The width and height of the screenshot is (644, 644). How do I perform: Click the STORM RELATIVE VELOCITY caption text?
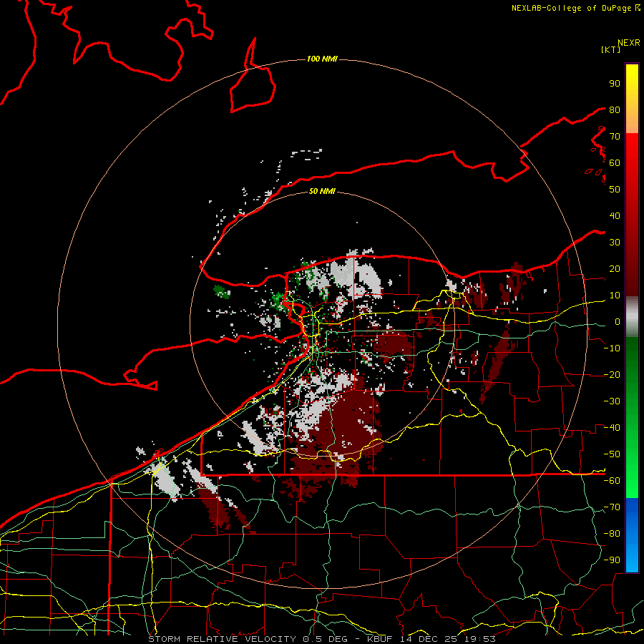222,639
